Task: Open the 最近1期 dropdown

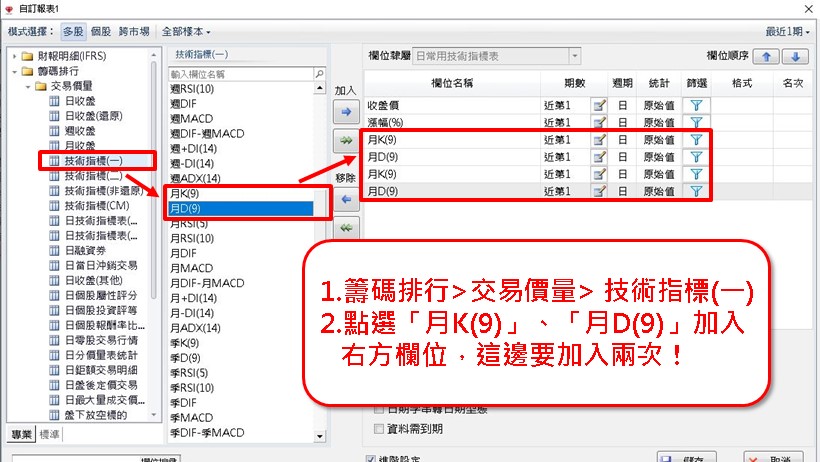Action: click(x=786, y=31)
